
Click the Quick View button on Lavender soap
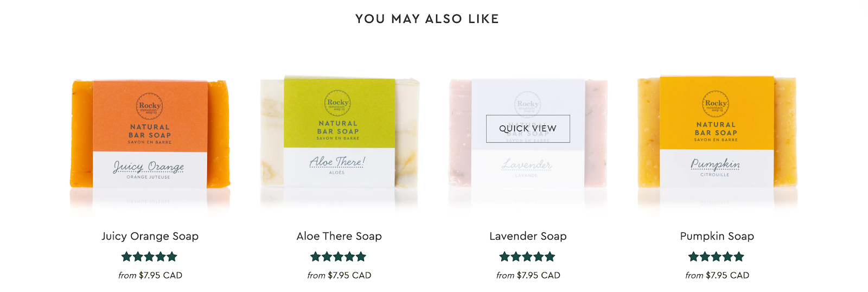(x=528, y=129)
